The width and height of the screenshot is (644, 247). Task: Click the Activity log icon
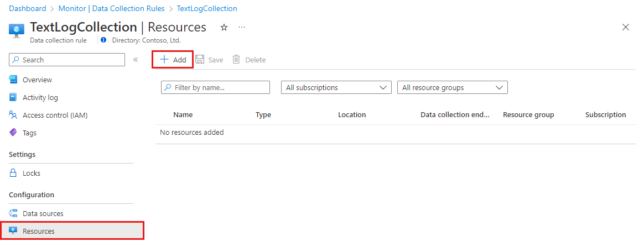(x=13, y=97)
